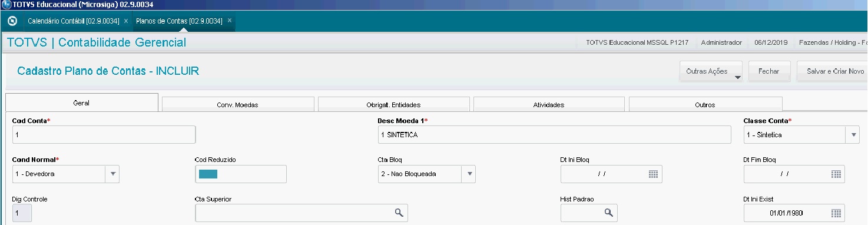Click the date 06/12/2019 in header

coord(770,43)
